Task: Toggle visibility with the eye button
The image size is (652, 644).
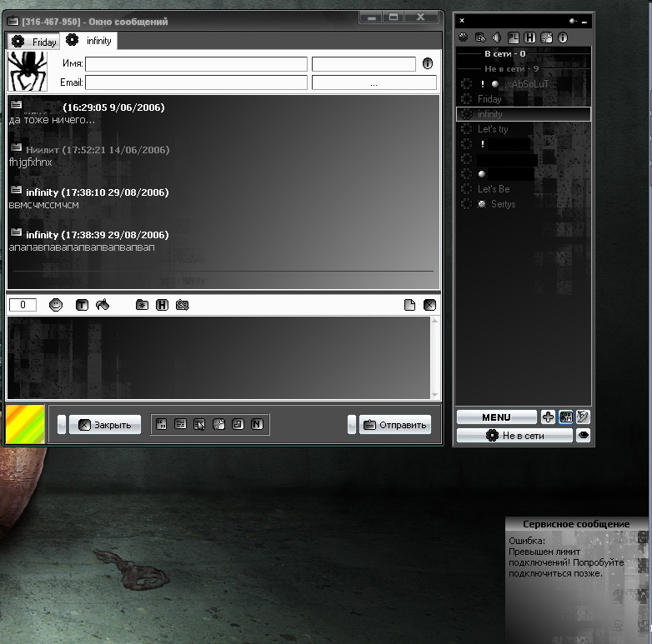Action: click(584, 435)
